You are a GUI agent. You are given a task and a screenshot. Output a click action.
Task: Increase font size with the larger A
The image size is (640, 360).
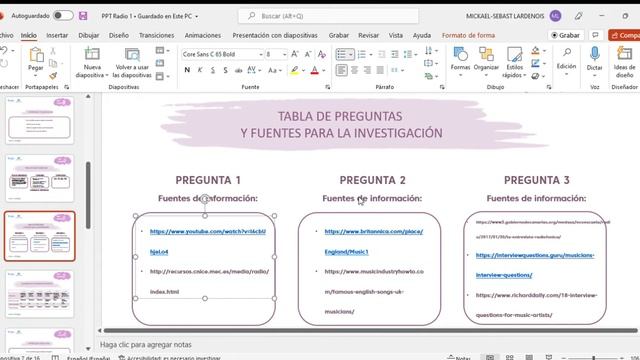click(x=295, y=54)
